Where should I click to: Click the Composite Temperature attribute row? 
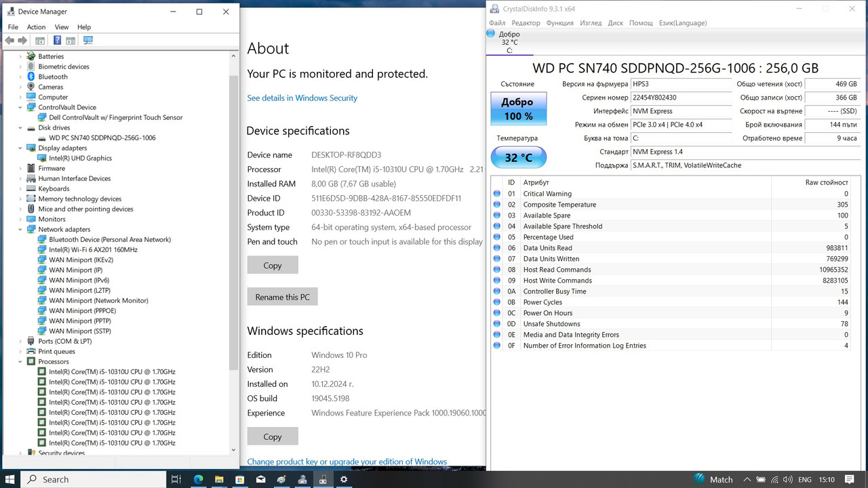[x=671, y=205]
